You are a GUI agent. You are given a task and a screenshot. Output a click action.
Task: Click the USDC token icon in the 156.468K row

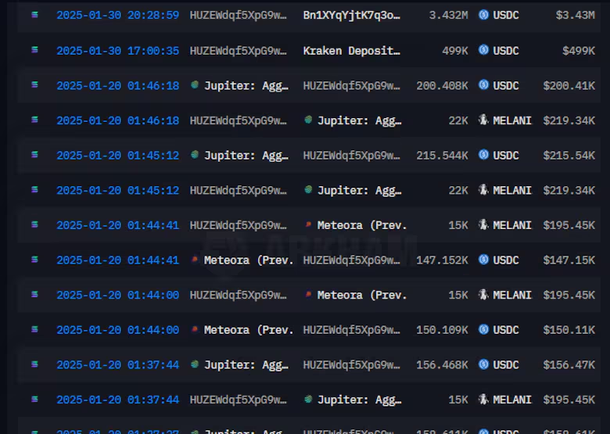click(x=484, y=364)
